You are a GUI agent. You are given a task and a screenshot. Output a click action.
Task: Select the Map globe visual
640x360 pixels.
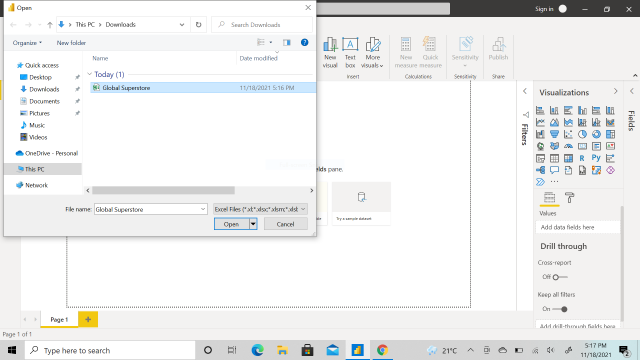540,146
